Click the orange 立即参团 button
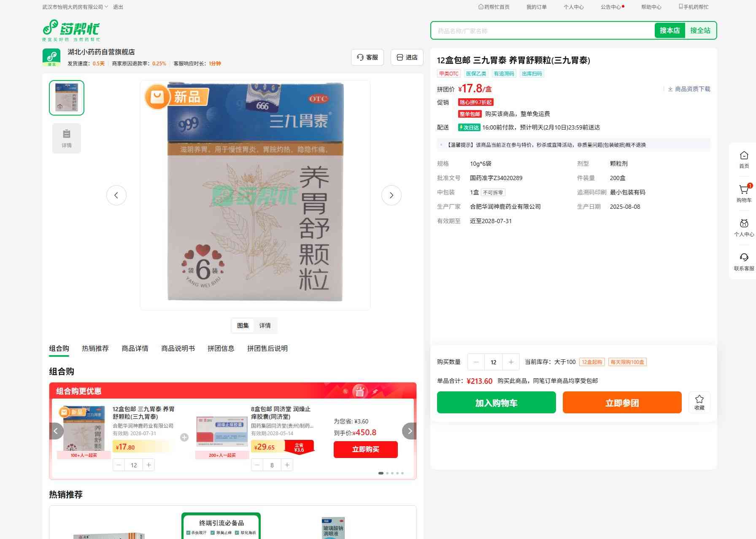Image resolution: width=756 pixels, height=539 pixels. [x=622, y=403]
